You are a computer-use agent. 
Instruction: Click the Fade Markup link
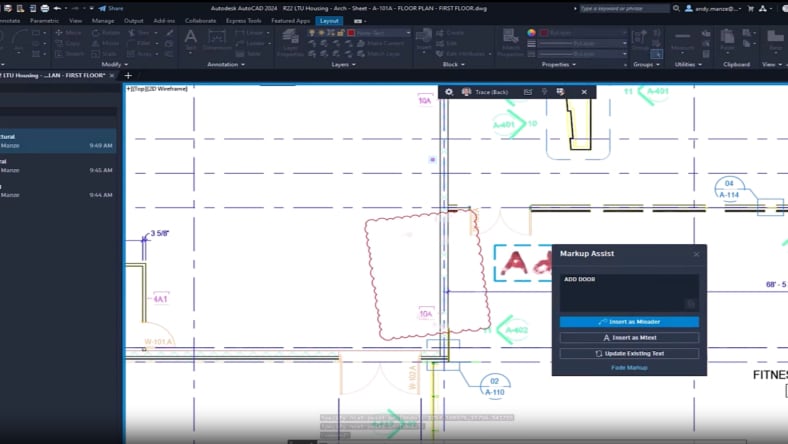(x=629, y=368)
